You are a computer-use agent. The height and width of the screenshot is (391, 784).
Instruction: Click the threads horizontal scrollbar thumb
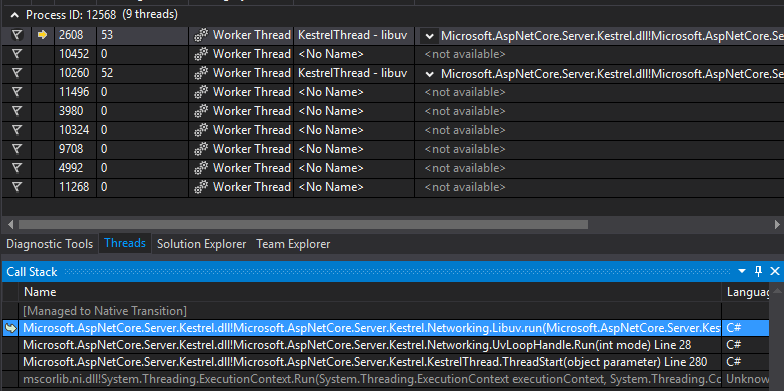tap(303, 224)
